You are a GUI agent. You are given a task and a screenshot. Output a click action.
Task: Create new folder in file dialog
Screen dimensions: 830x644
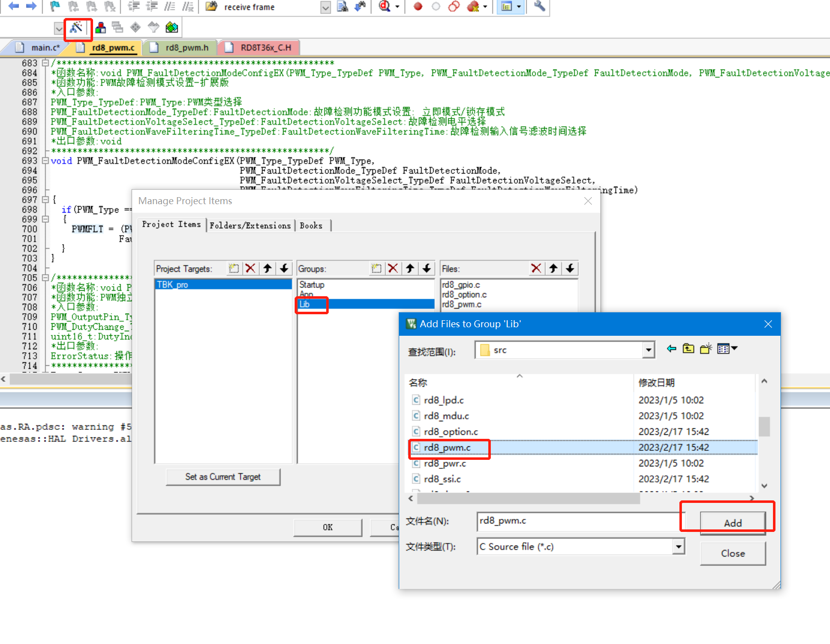(x=706, y=349)
